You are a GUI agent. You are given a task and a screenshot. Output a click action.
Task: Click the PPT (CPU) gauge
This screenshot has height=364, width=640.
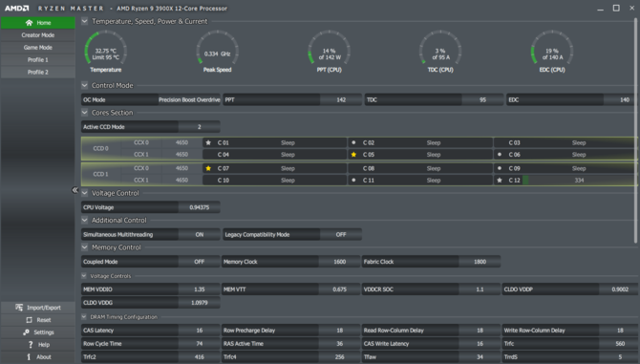329,51
